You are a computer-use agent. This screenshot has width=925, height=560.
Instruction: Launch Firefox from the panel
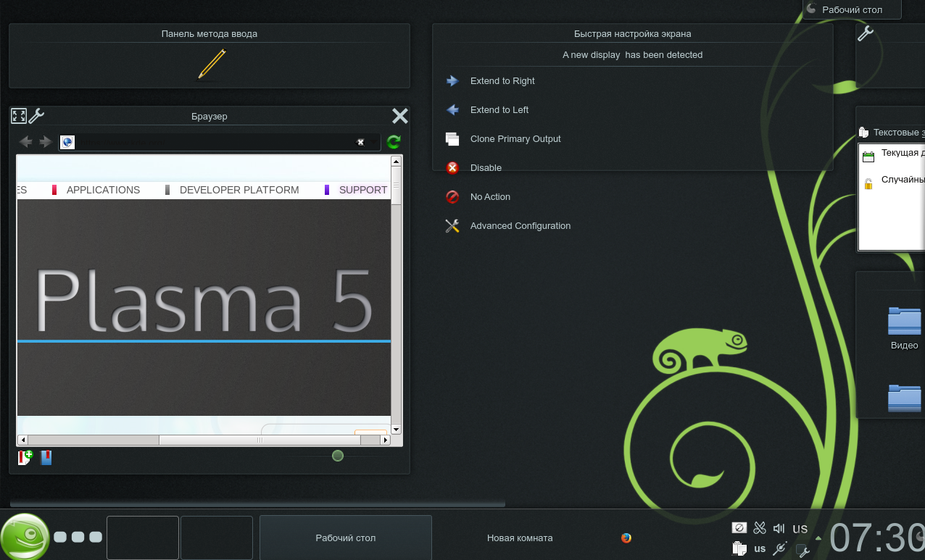click(x=626, y=538)
